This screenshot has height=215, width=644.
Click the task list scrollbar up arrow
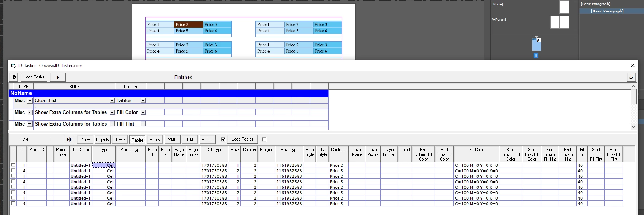pos(633,86)
